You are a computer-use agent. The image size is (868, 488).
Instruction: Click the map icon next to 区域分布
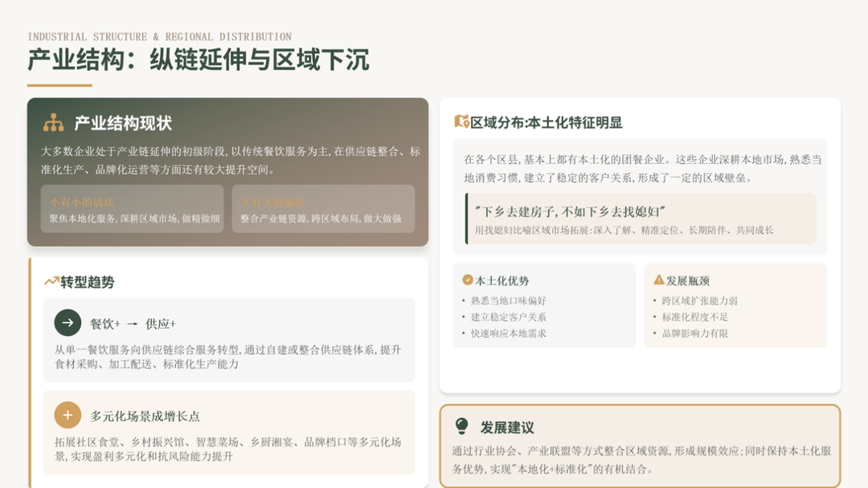(x=461, y=122)
